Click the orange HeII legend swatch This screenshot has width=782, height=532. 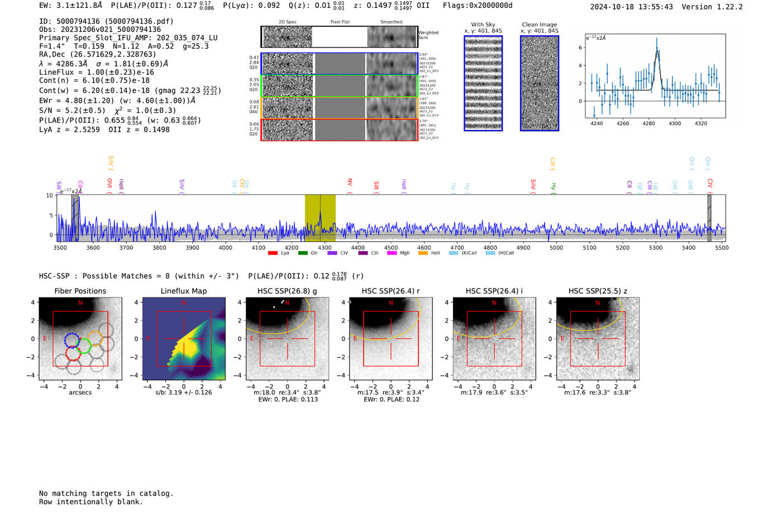click(423, 253)
